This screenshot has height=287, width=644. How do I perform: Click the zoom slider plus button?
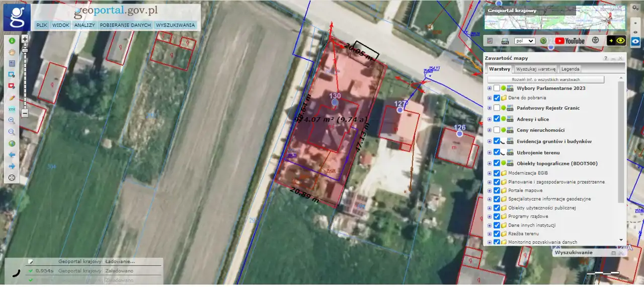point(25,38)
